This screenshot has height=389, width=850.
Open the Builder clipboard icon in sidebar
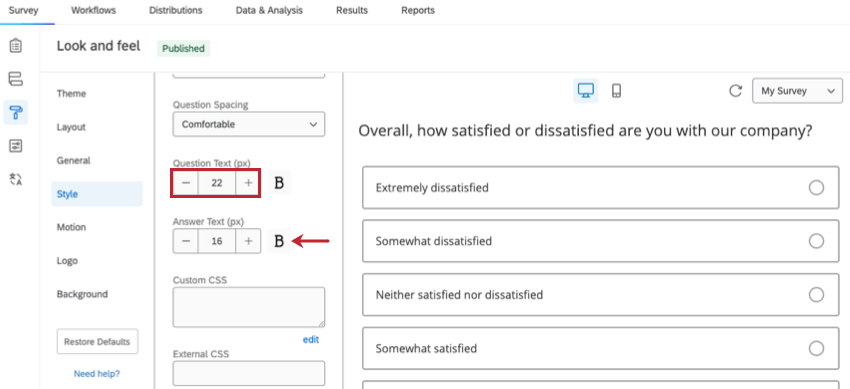pyautogui.click(x=16, y=46)
